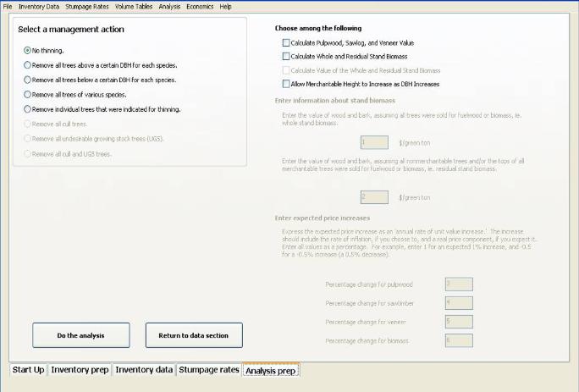Open the Inventory Data menu
579x392 pixels.
coord(39,6)
